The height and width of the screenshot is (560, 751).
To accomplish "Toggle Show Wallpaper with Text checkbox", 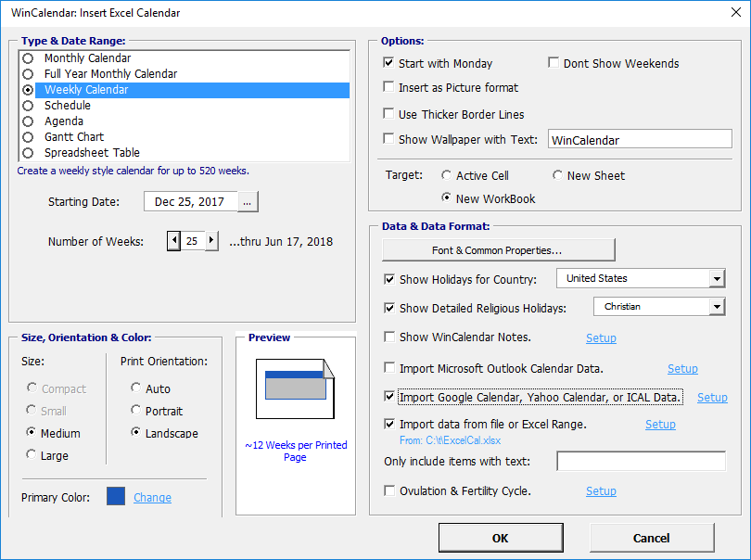I will (389, 140).
